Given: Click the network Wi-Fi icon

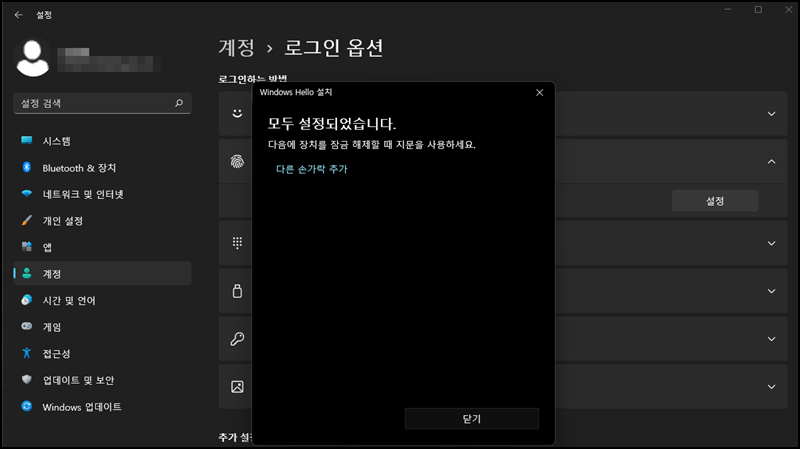Looking at the screenshot, I should 27,194.
